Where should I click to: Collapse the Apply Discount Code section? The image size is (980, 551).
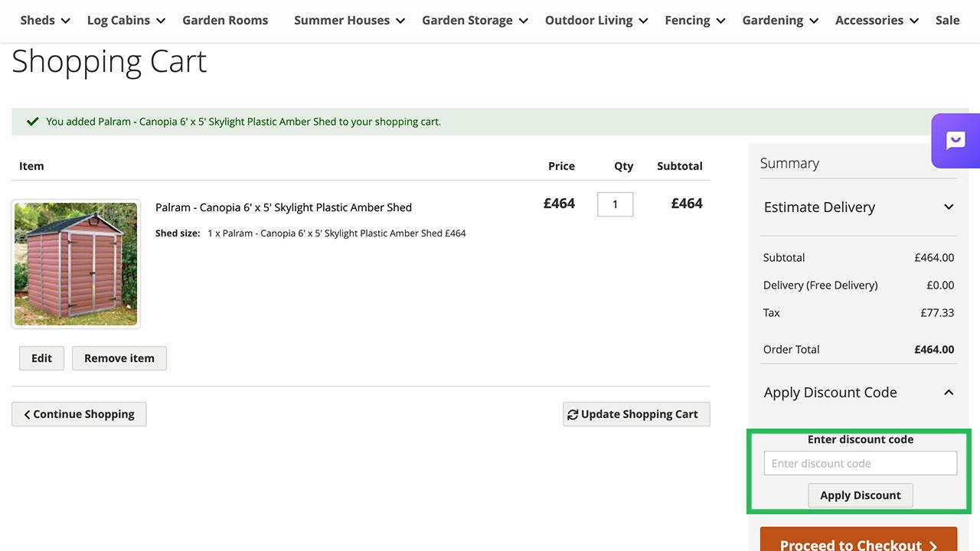949,393
